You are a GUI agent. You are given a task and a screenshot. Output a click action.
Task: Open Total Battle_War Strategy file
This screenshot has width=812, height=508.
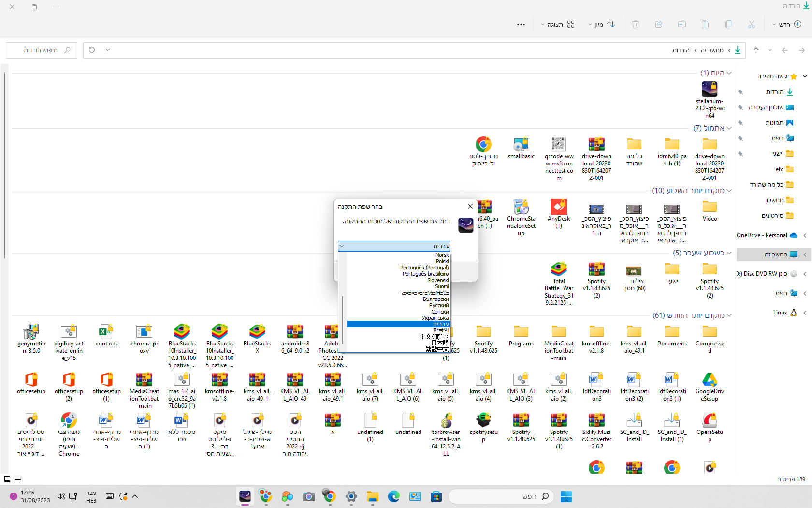(559, 284)
